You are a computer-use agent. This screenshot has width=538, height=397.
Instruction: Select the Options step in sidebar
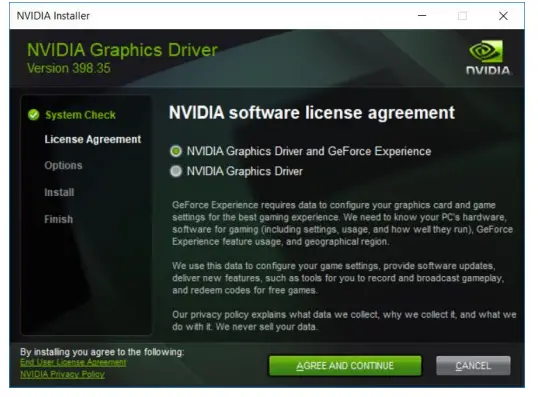tap(63, 165)
